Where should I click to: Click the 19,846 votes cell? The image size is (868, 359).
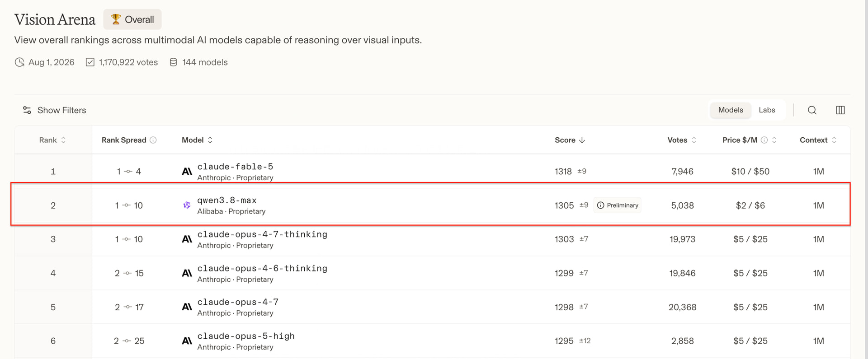(682, 273)
